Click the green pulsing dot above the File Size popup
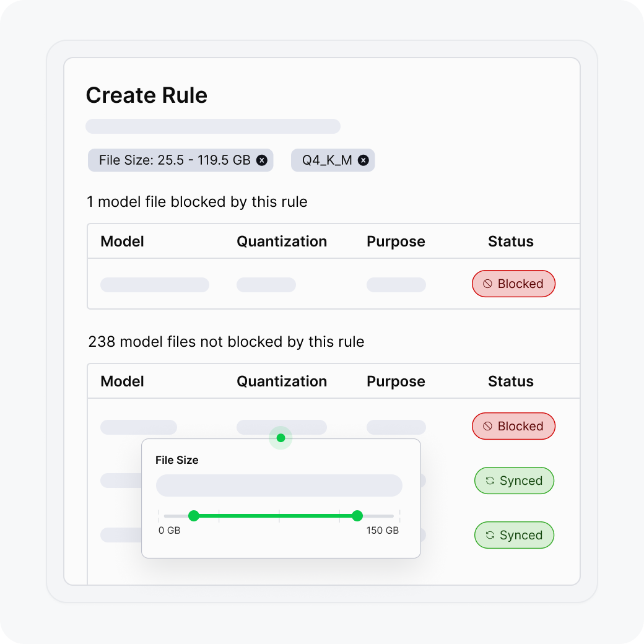 [x=281, y=438]
